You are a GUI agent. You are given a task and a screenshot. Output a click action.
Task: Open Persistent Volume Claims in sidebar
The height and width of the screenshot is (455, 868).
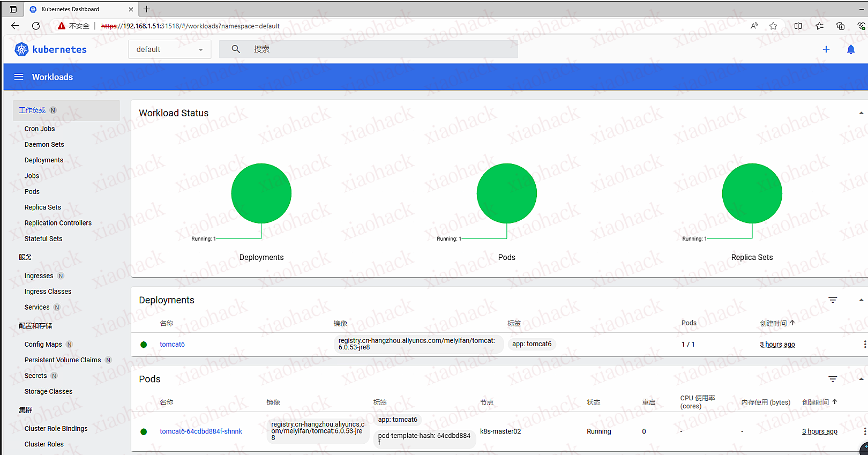point(63,360)
